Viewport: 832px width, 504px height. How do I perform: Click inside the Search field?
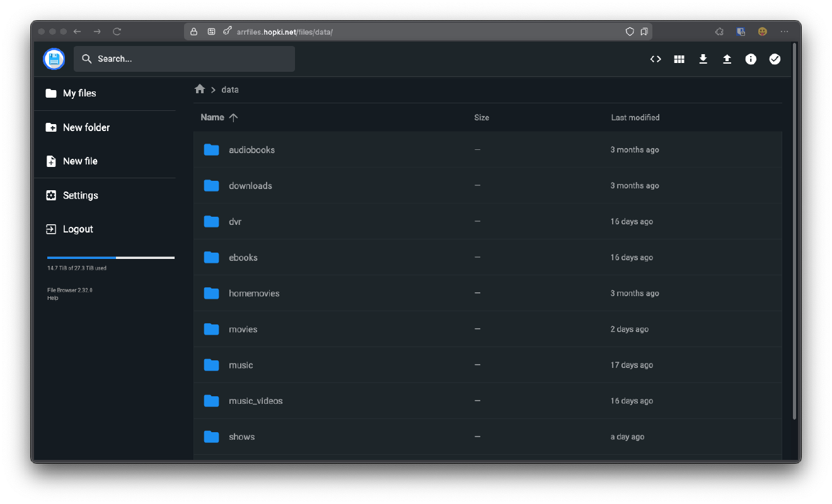coord(184,59)
